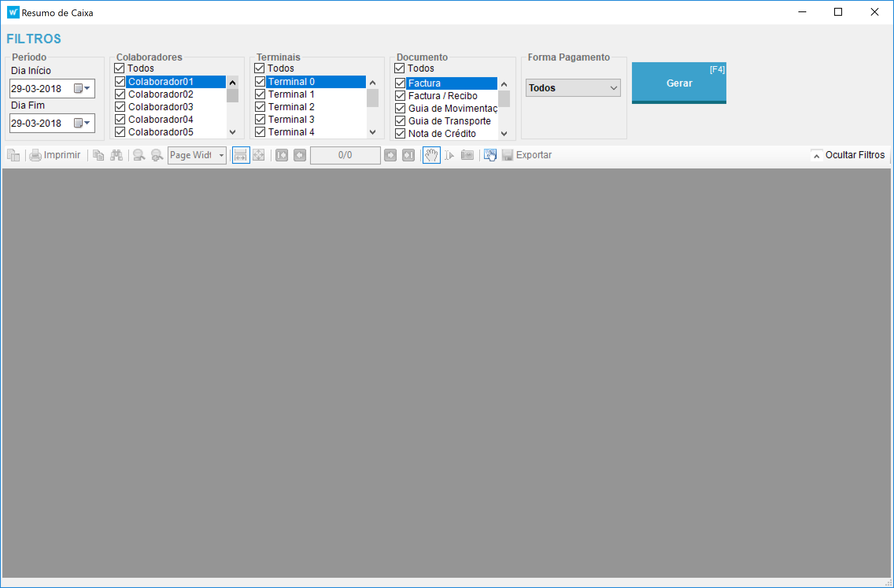Open the Forma Pagamento Todos dropdown

click(x=573, y=88)
